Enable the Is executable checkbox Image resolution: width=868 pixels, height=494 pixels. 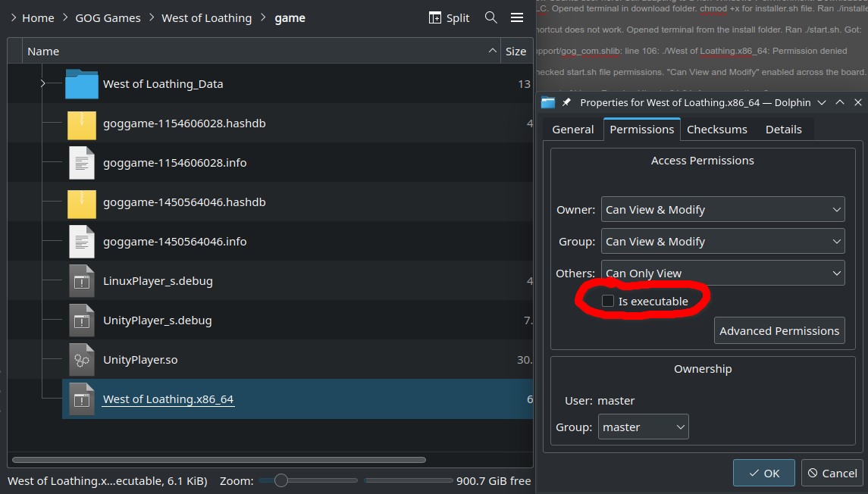(608, 301)
